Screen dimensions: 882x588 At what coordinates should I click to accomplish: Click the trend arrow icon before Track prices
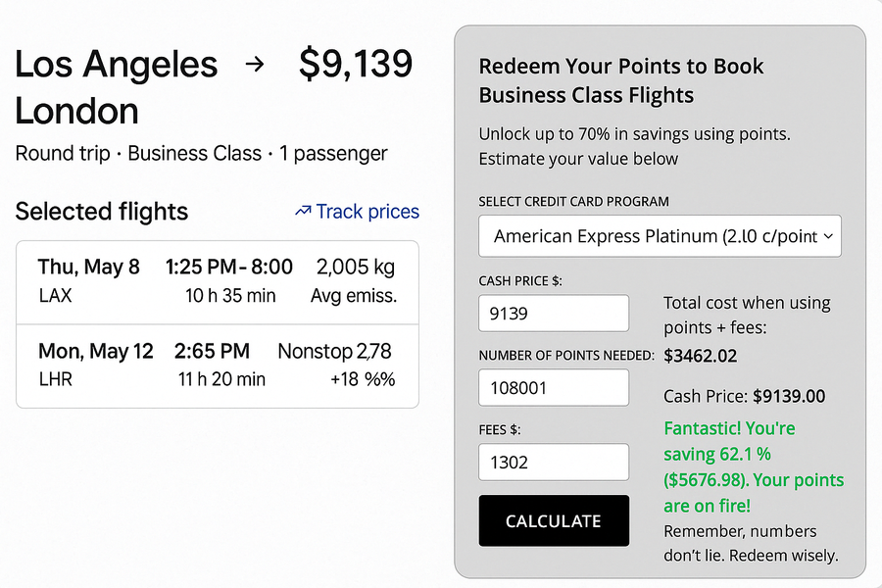tap(302, 212)
